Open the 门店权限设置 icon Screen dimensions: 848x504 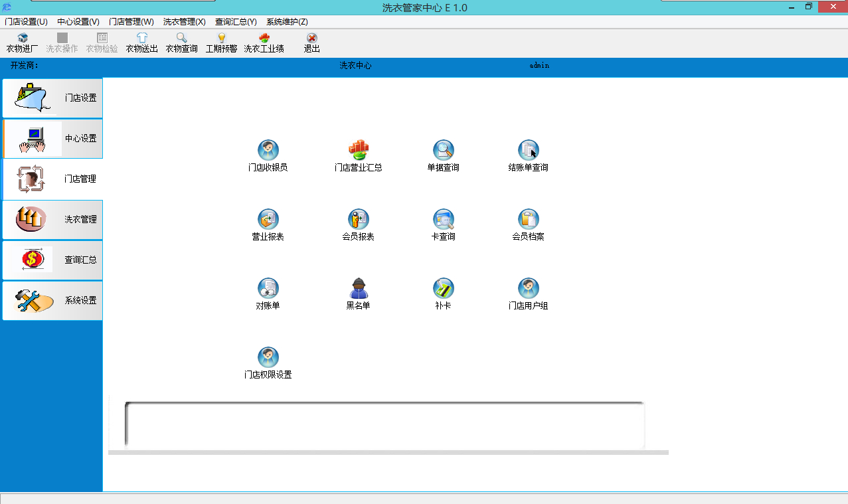pos(268,357)
